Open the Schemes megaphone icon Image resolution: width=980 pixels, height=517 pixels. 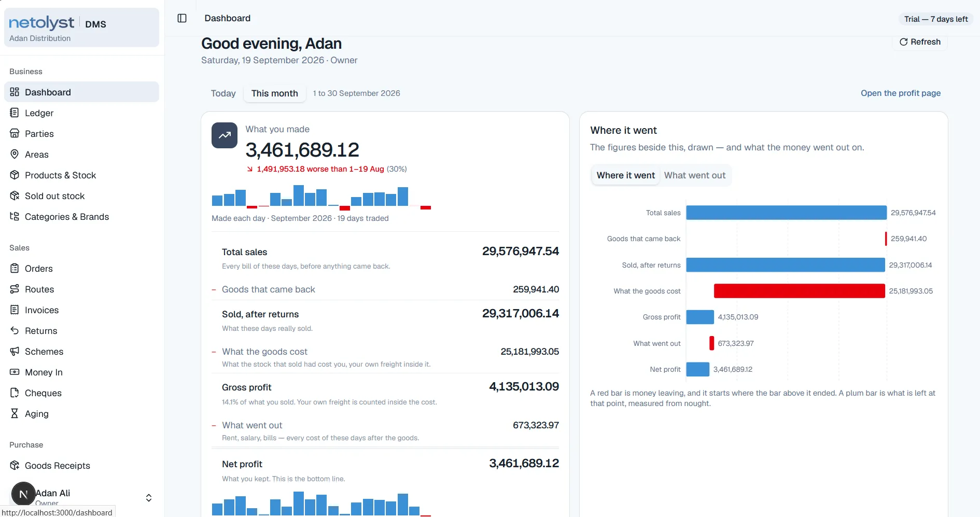tap(15, 351)
